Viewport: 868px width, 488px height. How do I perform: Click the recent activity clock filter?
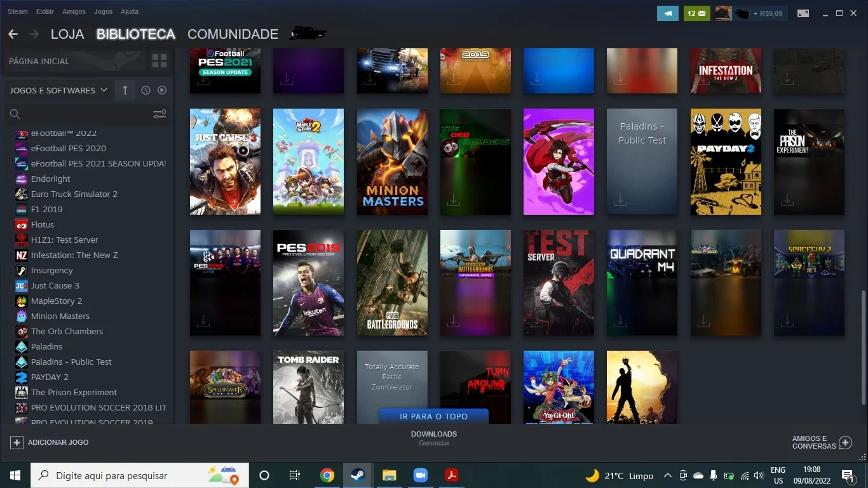pos(146,90)
